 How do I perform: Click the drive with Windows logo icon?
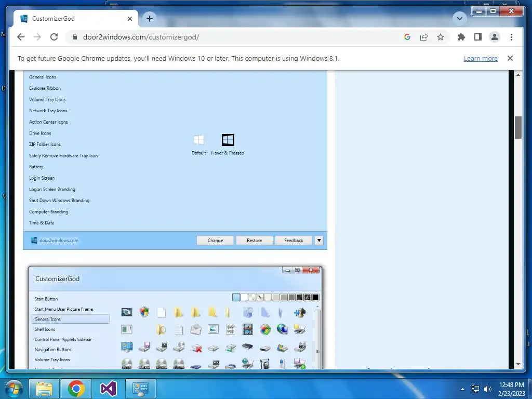[282, 348]
